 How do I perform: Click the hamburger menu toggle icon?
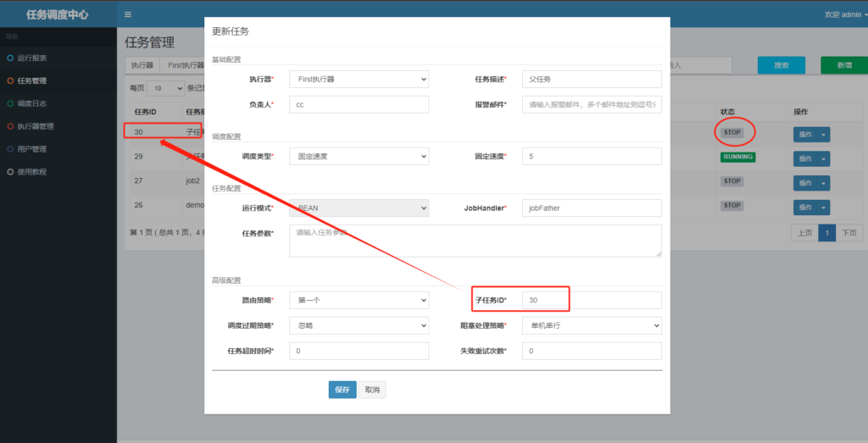(128, 14)
